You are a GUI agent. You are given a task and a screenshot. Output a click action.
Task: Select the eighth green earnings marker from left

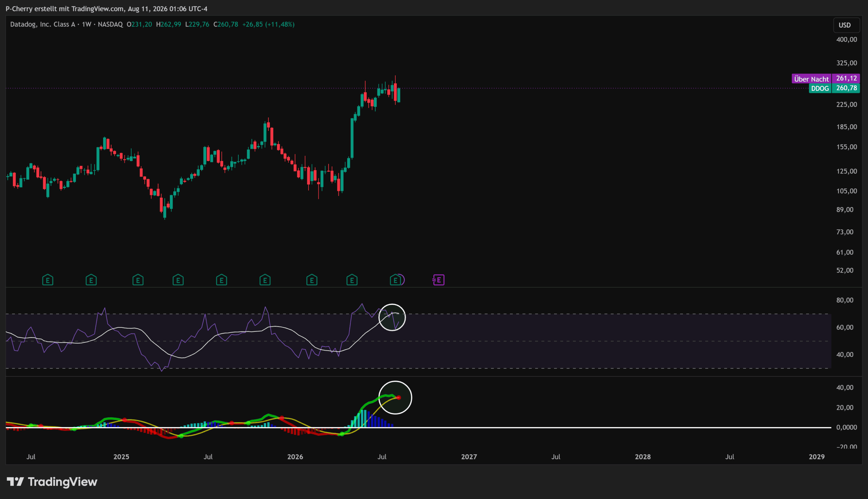[x=352, y=280]
